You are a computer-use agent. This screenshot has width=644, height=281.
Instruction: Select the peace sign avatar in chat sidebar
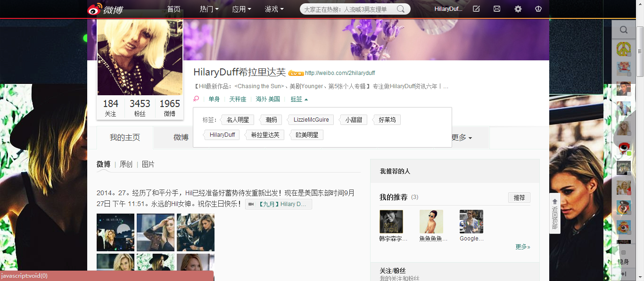coord(624,49)
